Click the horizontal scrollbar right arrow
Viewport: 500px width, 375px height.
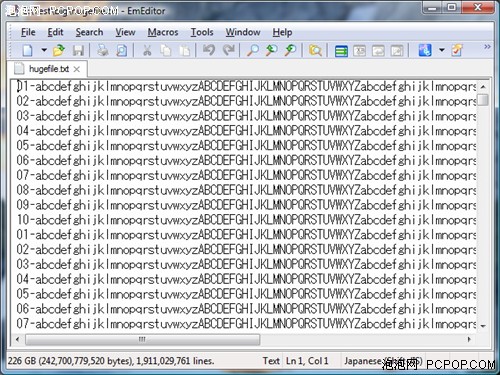coord(469,339)
